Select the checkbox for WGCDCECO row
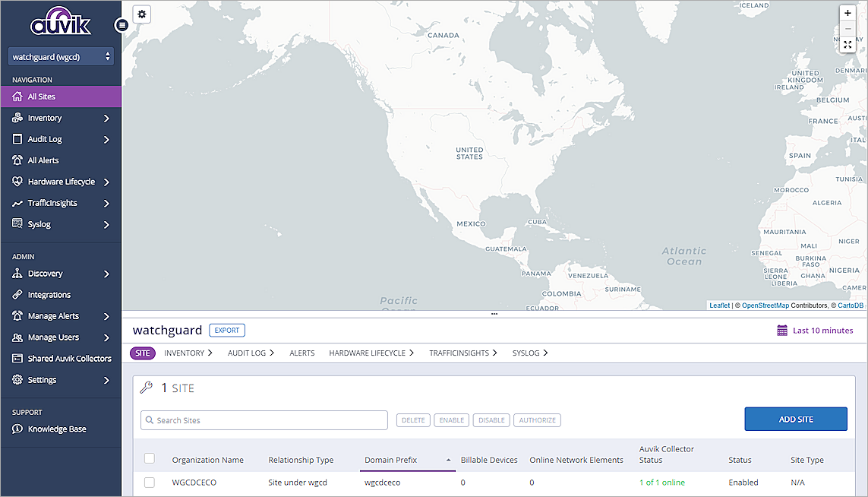The width and height of the screenshot is (868, 497). [x=150, y=482]
